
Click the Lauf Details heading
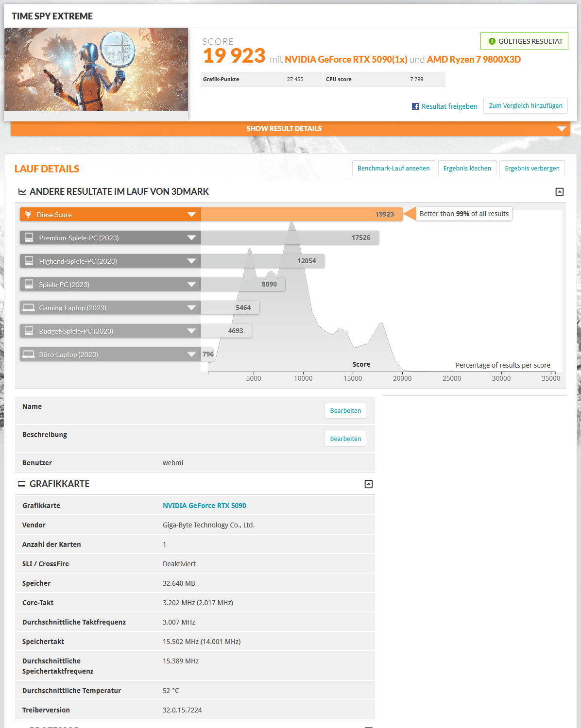pyautogui.click(x=47, y=169)
